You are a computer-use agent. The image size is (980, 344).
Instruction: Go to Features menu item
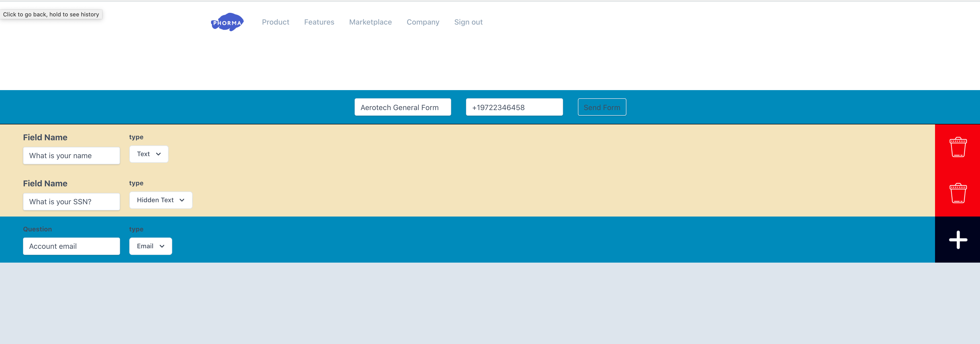click(x=319, y=22)
